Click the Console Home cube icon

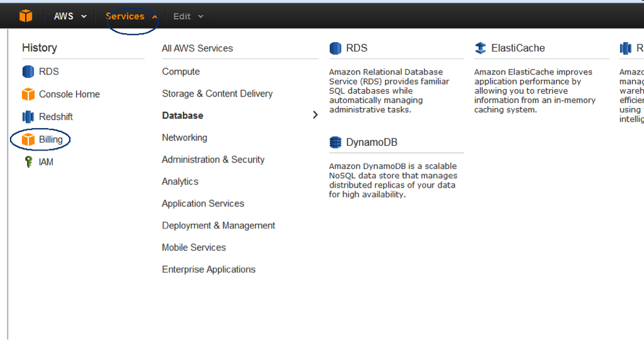pyautogui.click(x=28, y=94)
